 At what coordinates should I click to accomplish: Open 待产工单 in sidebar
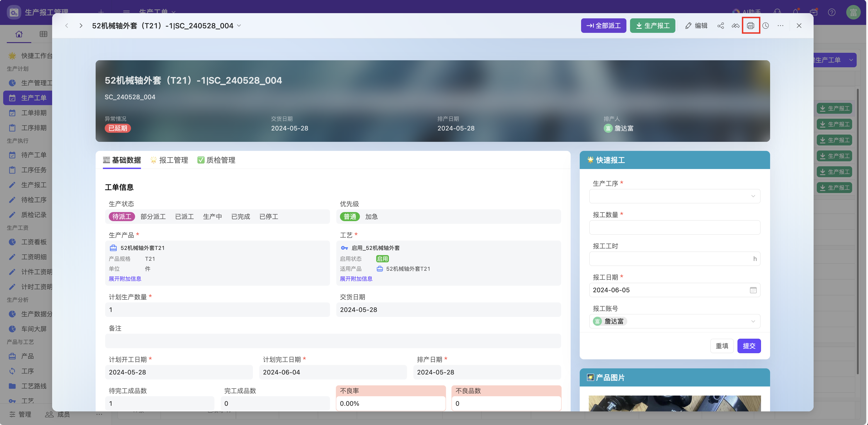(28, 155)
